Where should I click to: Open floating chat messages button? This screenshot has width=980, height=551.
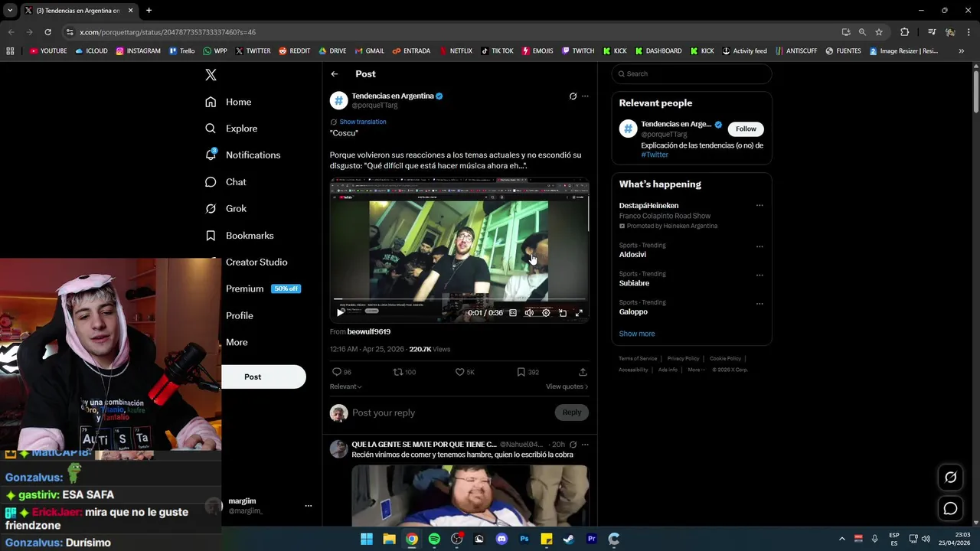coord(950,508)
